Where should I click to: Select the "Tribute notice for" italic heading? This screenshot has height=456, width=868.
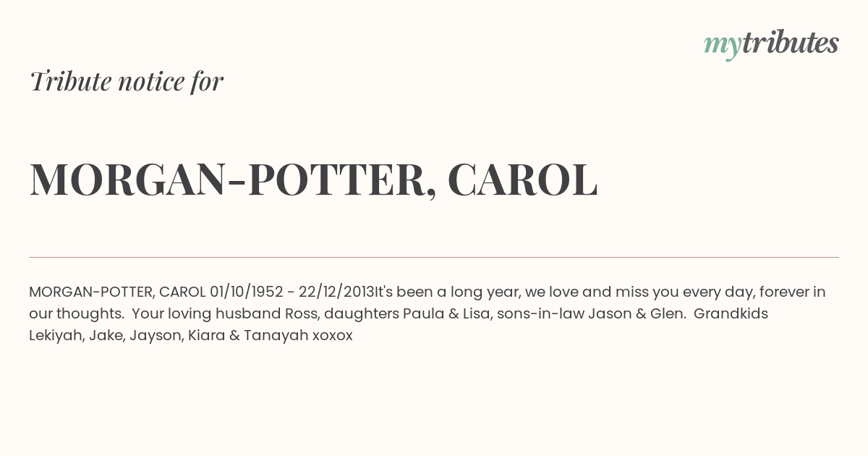pyautogui.click(x=126, y=81)
